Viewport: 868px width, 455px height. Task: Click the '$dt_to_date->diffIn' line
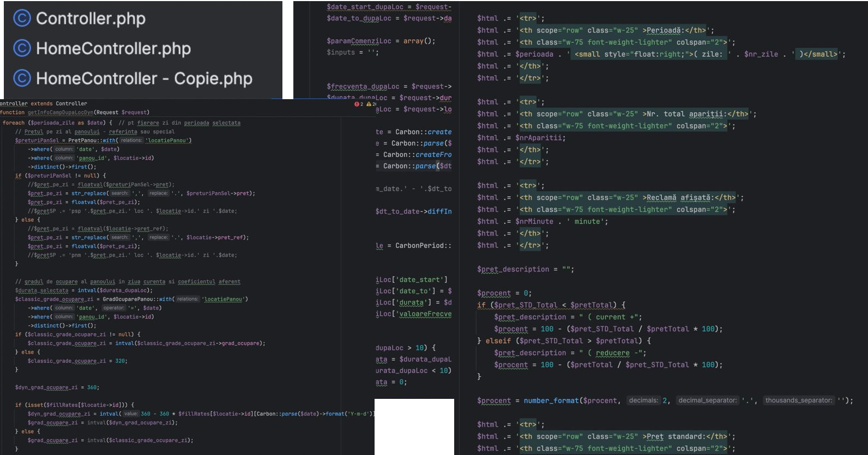[413, 211]
